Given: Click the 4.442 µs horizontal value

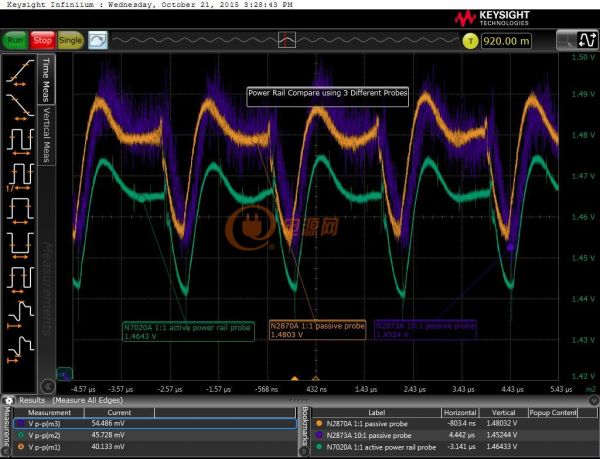Looking at the screenshot, I should click(462, 435).
